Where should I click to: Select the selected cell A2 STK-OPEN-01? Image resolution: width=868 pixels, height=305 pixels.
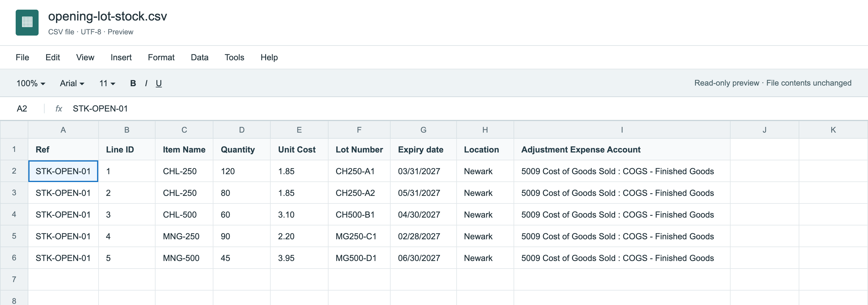(63, 171)
